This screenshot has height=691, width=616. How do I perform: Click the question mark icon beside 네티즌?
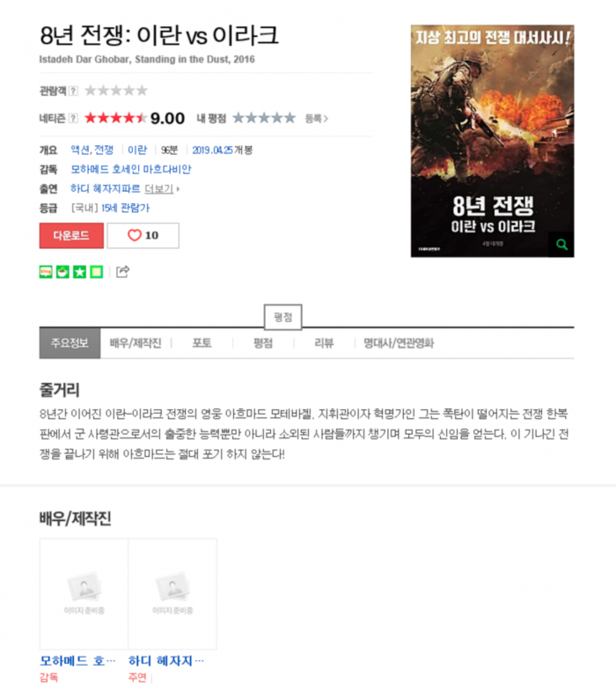coord(74,118)
